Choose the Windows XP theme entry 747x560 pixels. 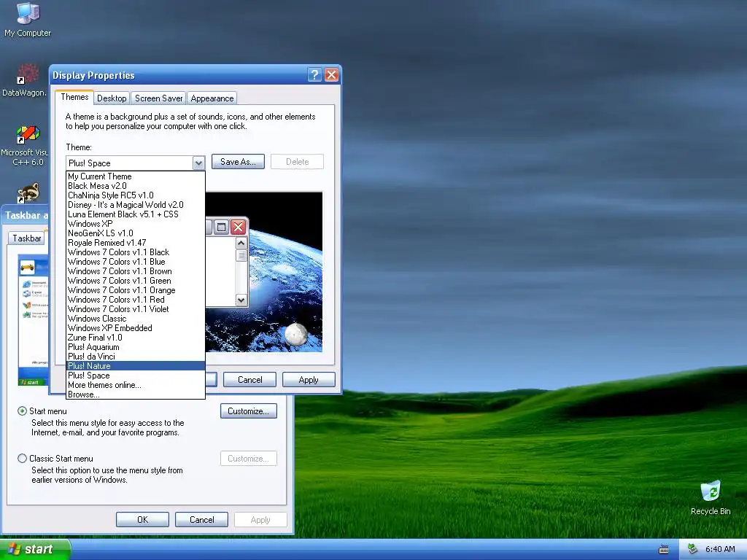click(135, 224)
